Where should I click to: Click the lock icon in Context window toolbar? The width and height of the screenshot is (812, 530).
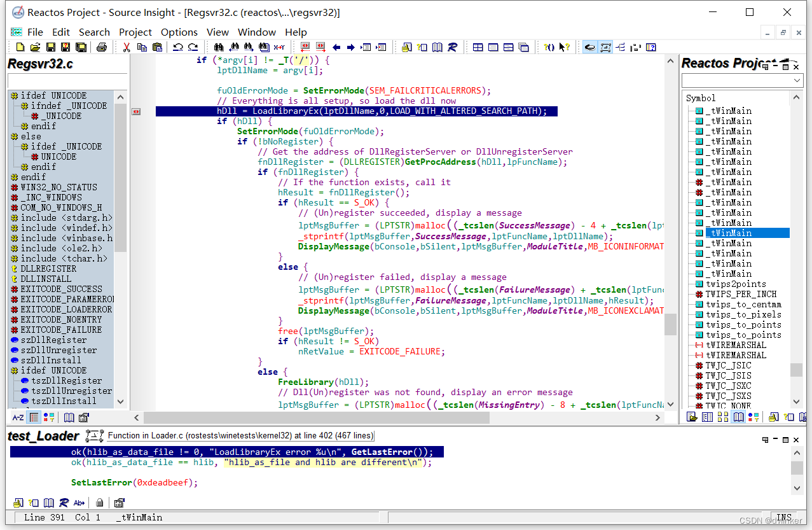click(100, 503)
